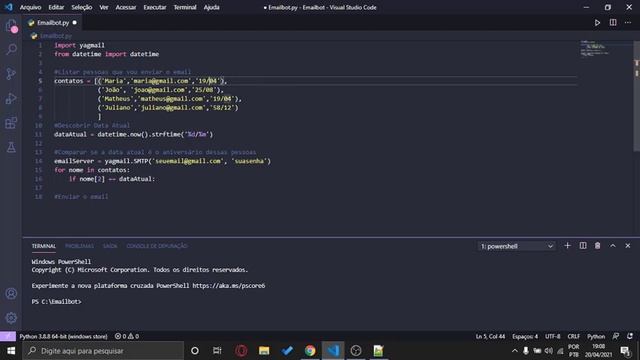Open the remote window indicator in status bar

coord(8,336)
